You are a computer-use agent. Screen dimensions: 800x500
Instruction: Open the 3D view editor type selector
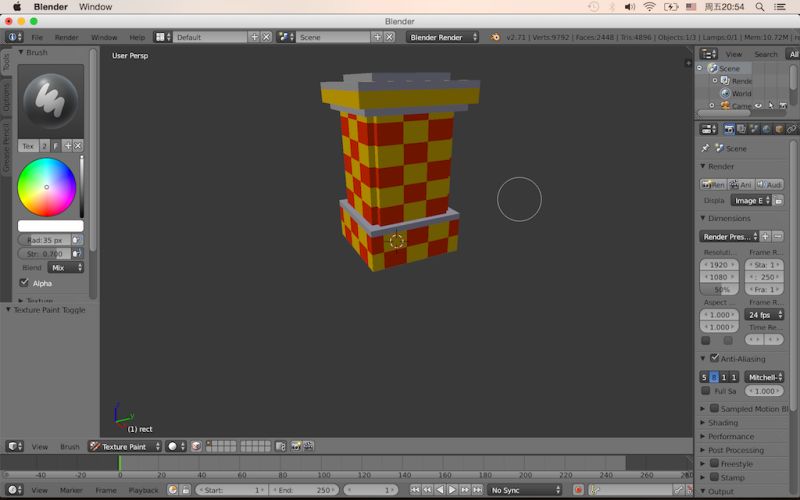tap(14, 446)
